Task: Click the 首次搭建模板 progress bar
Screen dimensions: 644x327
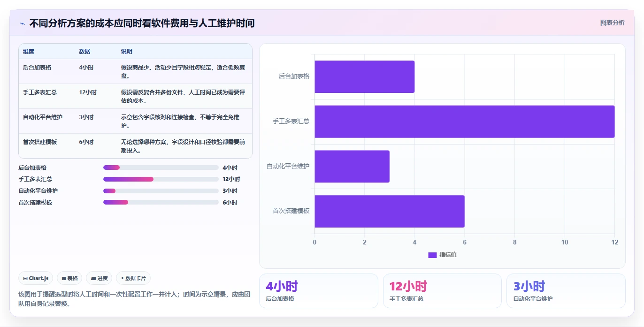Action: 161,202
